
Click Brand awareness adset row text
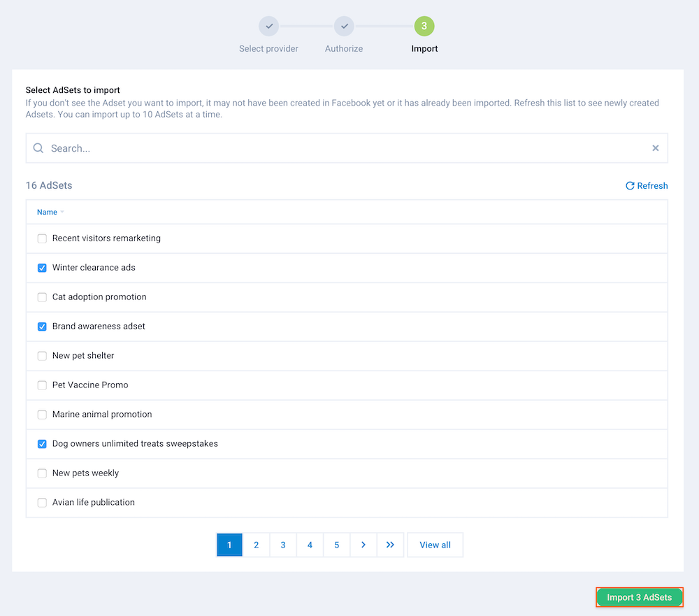click(99, 326)
